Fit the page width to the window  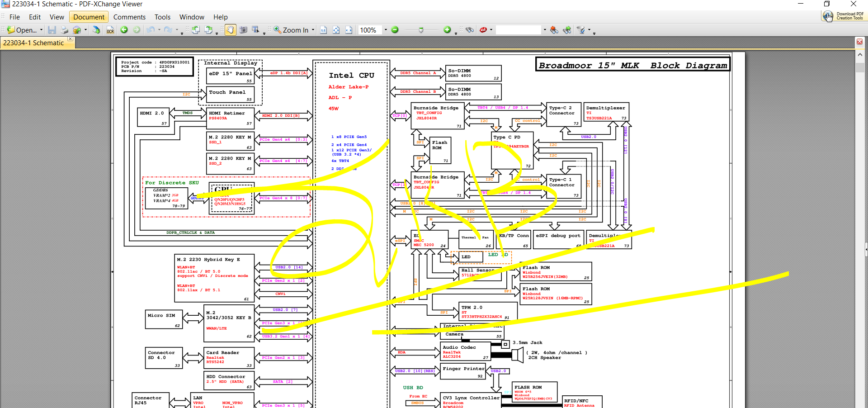pos(349,30)
